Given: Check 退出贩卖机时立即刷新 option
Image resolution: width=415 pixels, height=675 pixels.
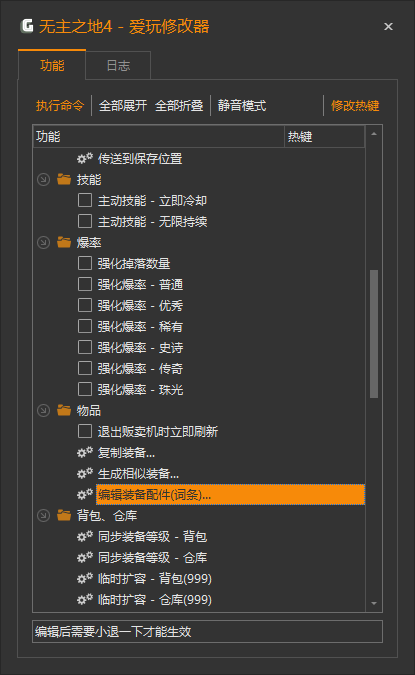Looking at the screenshot, I should 85,431.
